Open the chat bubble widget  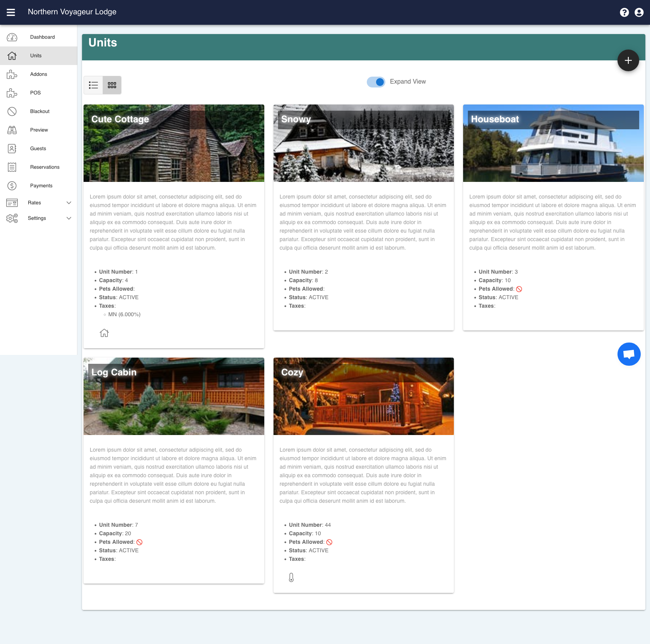coord(629,353)
